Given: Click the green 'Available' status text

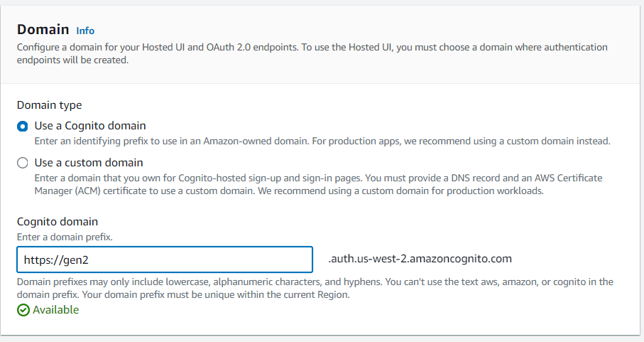Looking at the screenshot, I should [56, 309].
